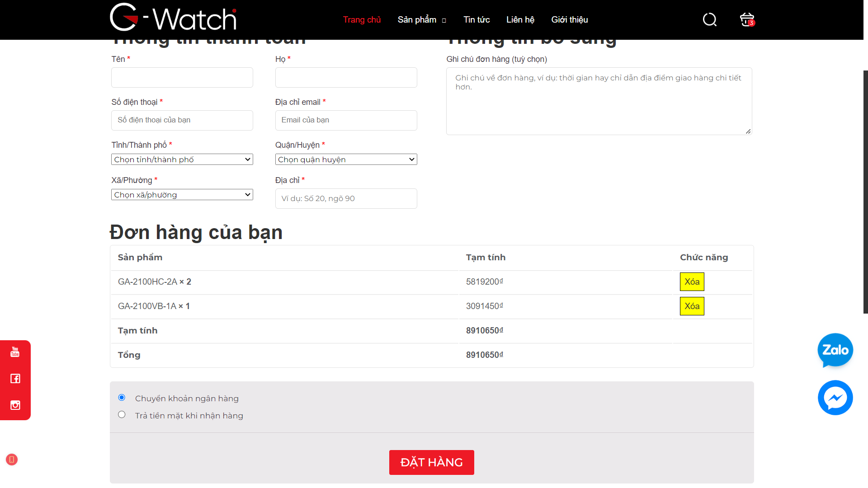The image size is (868, 488).
Task: Open the Xã/Phường dropdown
Action: 182,195
